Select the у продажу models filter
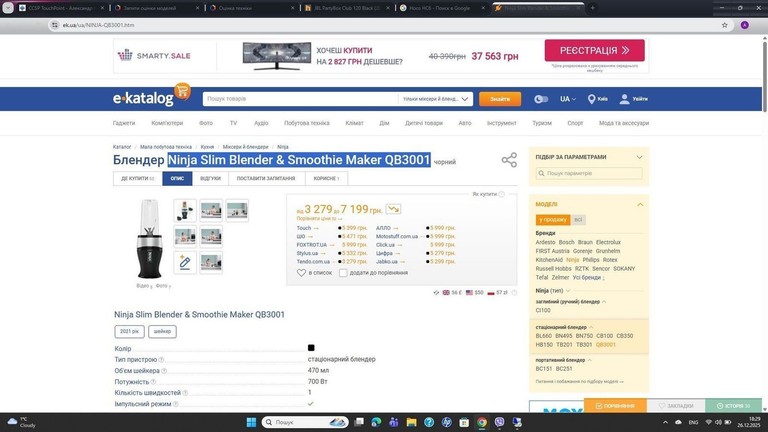 [553, 219]
